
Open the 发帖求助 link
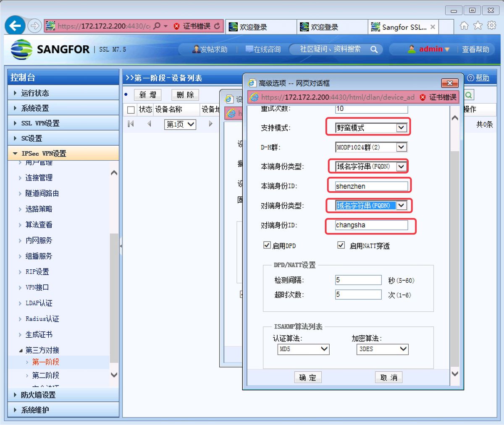click(x=210, y=50)
